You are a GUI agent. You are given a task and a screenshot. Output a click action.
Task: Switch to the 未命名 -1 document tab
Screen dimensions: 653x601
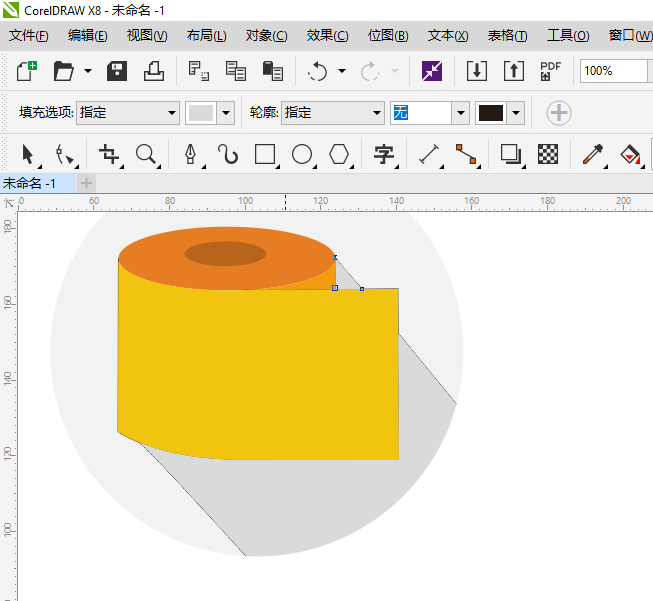tap(30, 183)
